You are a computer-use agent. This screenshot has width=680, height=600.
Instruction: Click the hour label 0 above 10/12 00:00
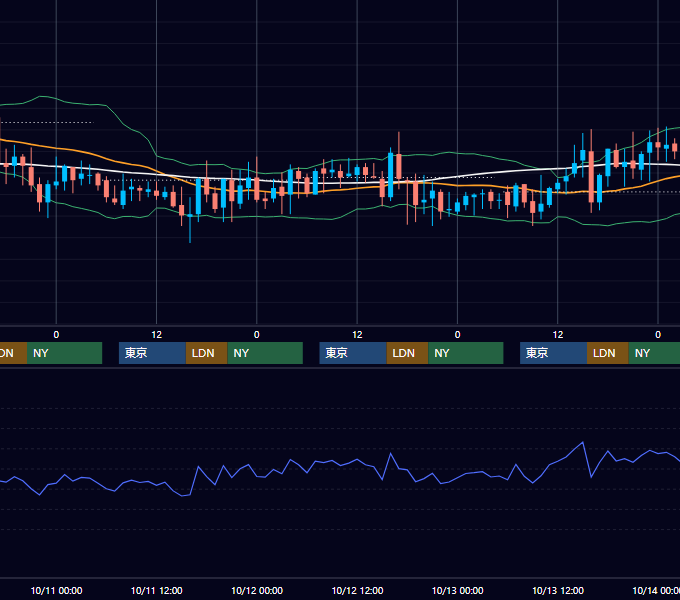tap(257, 335)
